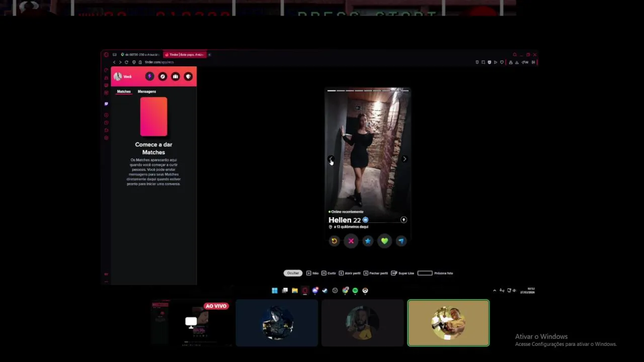Screen dimensions: 644x362
Task: Click the browser Forward arrow
Action: tap(120, 62)
